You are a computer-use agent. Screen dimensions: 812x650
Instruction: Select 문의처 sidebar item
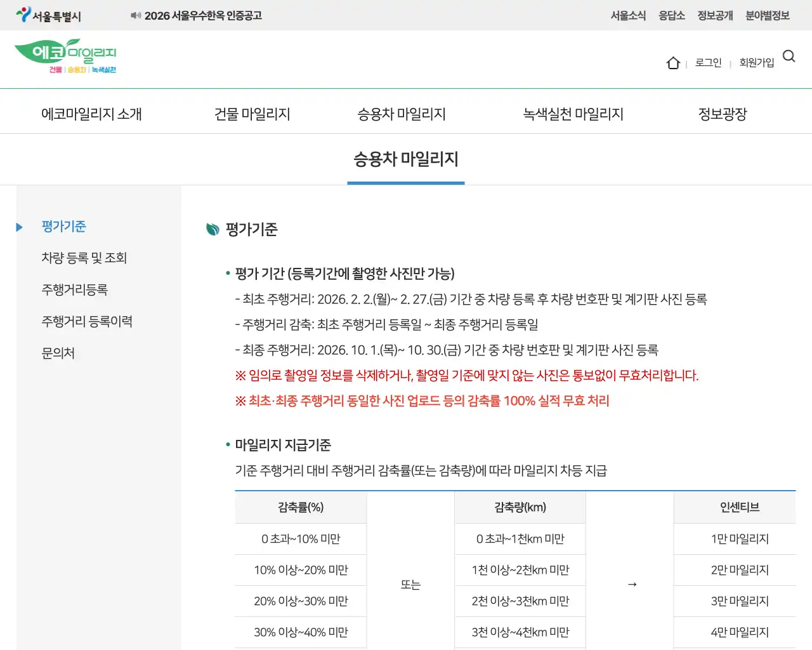(x=58, y=353)
